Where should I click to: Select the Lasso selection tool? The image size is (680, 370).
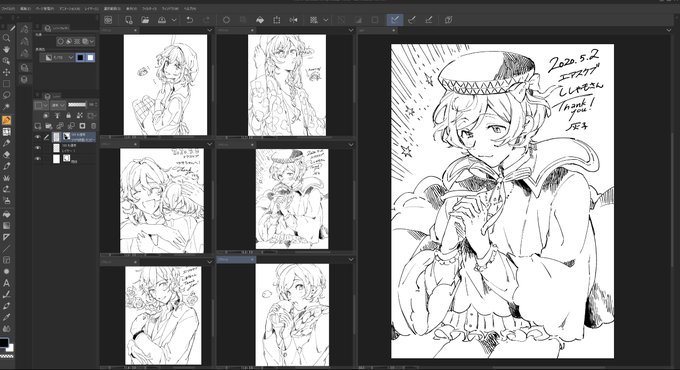click(7, 95)
